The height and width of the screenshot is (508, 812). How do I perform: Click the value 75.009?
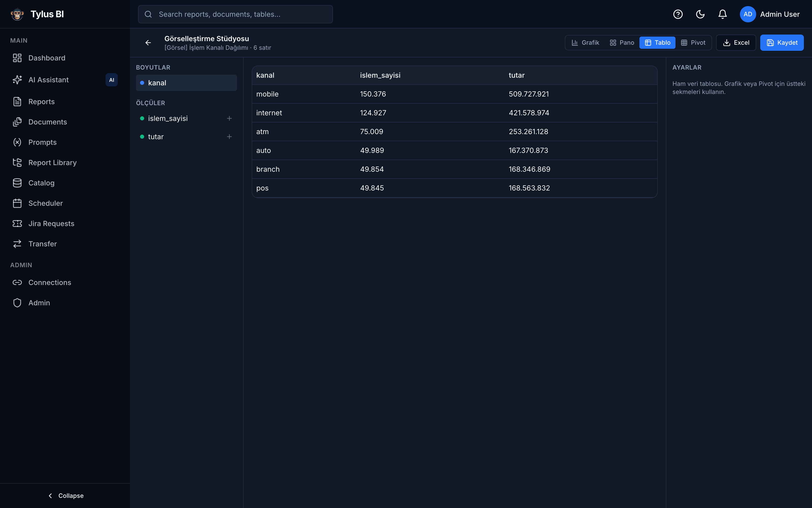(371, 132)
